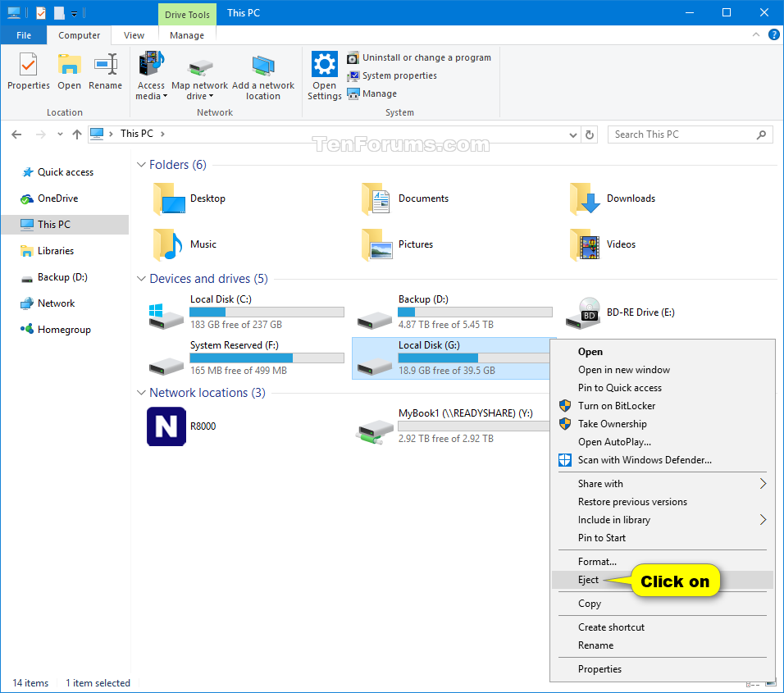Collapse the Folders (6) group
This screenshot has width=784, height=693.
pyautogui.click(x=141, y=165)
